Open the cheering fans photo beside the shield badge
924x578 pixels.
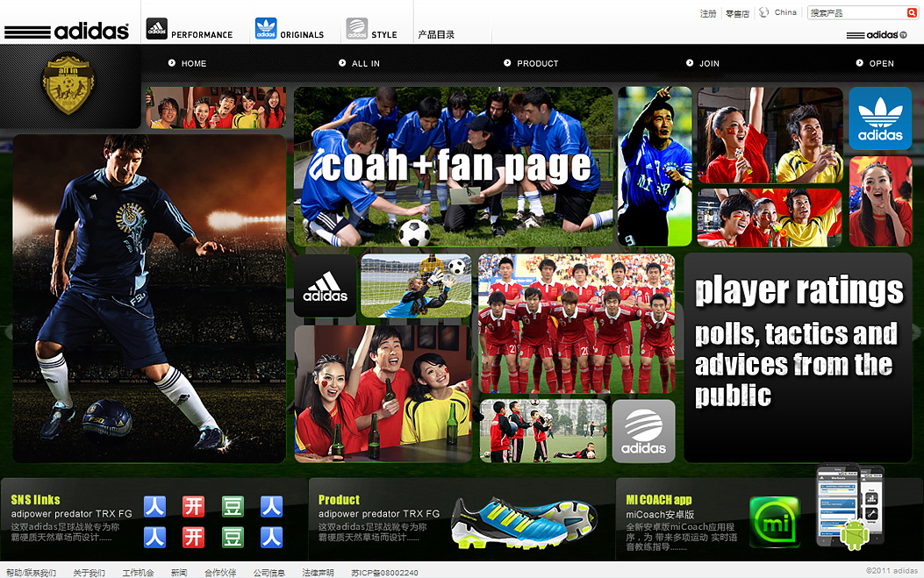[x=216, y=108]
